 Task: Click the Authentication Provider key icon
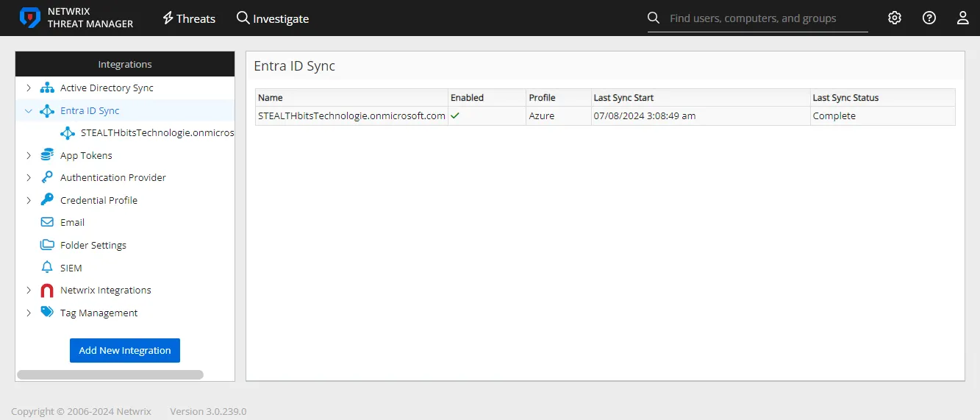pos(47,177)
